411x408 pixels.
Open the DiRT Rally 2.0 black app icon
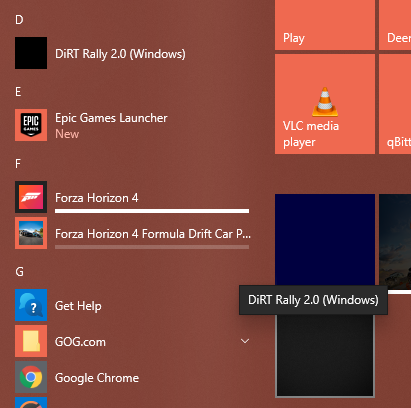coord(31,53)
